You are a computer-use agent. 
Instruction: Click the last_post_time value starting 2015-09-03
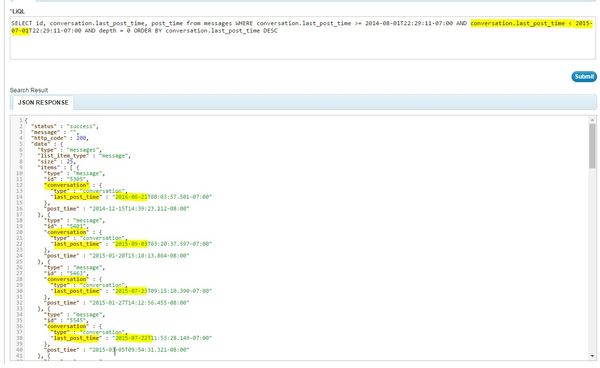(x=162, y=244)
